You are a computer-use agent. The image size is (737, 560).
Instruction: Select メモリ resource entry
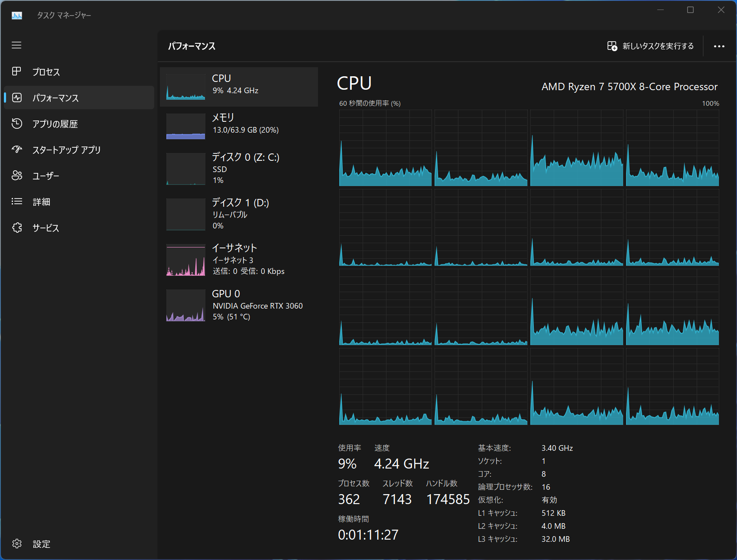pos(239,126)
